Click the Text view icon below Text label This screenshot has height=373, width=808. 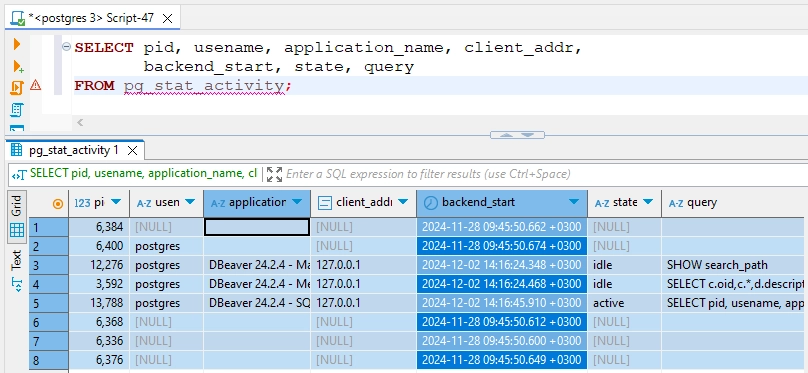[17, 285]
